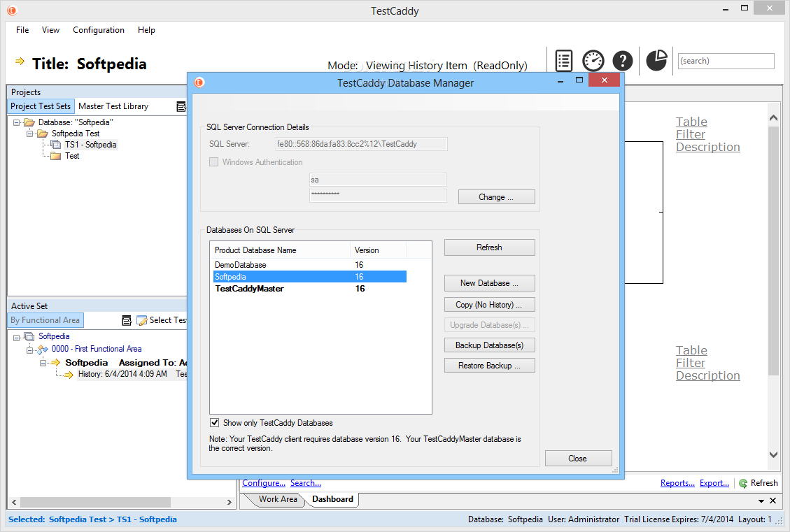The width and height of the screenshot is (790, 532).
Task: Click Copy (No History) ... button
Action: point(489,305)
